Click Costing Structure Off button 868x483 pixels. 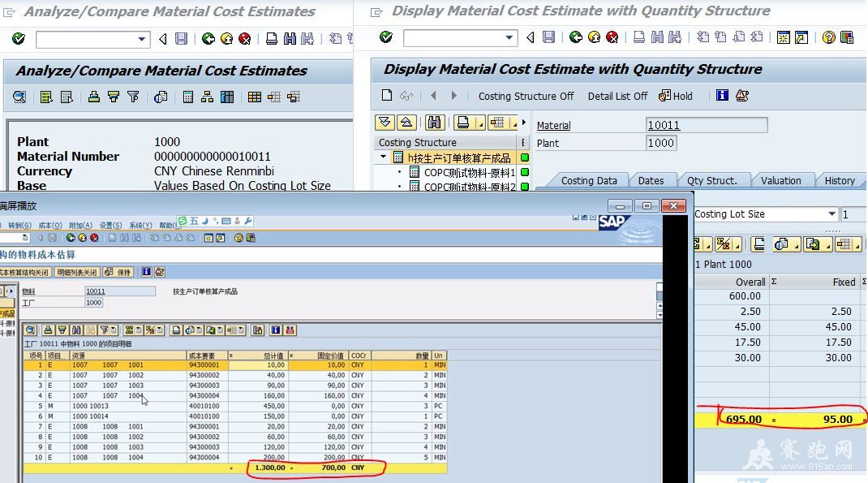pyautogui.click(x=526, y=96)
